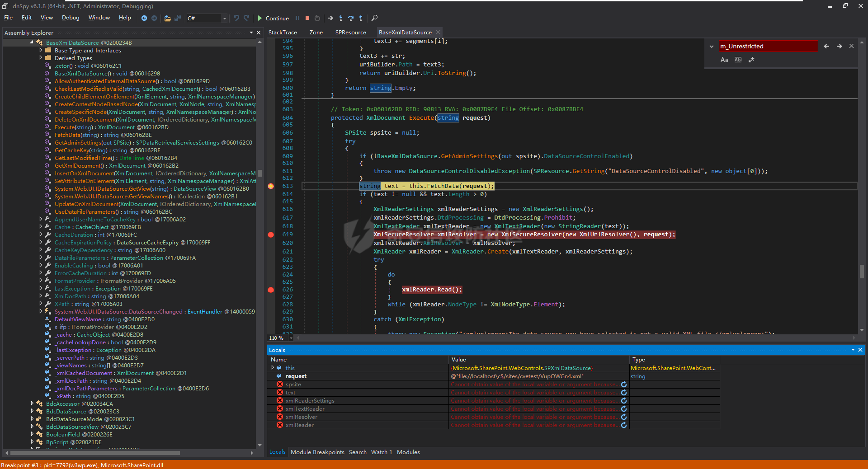Click the Navigate Forward arrow in toolbar
The height and width of the screenshot is (469, 868).
pos(154,18)
